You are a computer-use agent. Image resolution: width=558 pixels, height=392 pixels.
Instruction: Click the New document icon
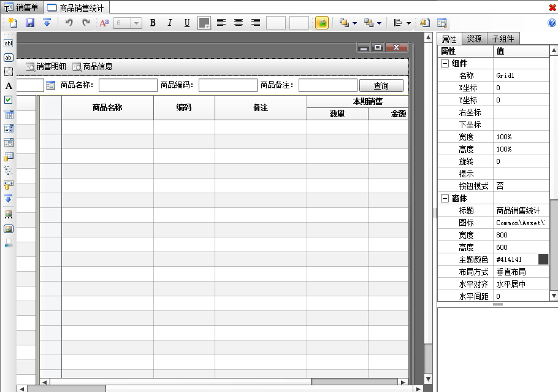tap(13, 23)
